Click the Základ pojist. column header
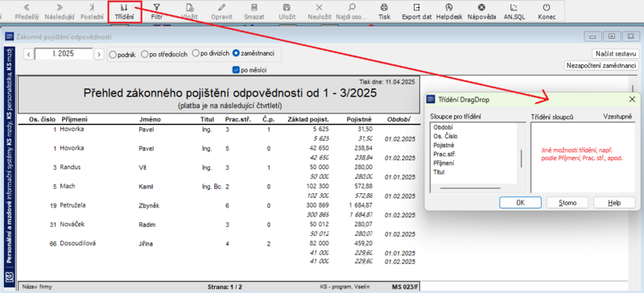644x293 pixels. click(x=308, y=120)
